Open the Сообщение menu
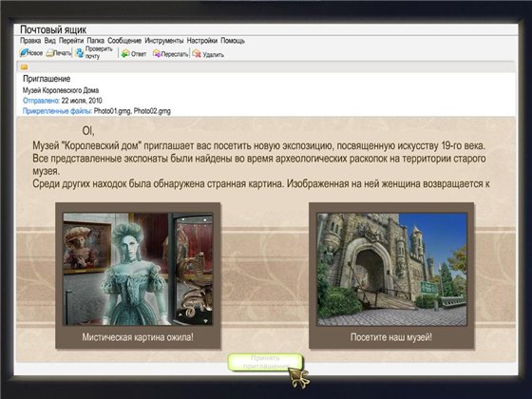Viewport: 532px width, 399px height. (124, 41)
